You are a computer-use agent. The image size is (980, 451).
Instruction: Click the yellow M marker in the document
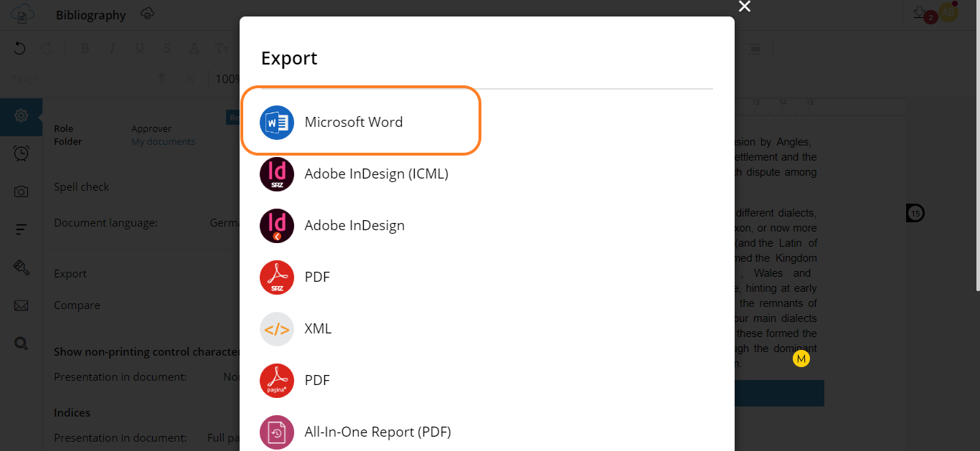pyautogui.click(x=801, y=359)
